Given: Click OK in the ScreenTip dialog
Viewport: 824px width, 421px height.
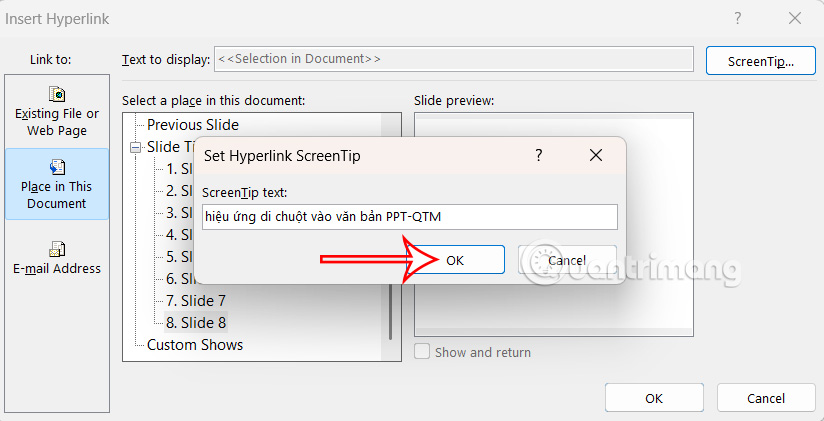Looking at the screenshot, I should click(455, 260).
